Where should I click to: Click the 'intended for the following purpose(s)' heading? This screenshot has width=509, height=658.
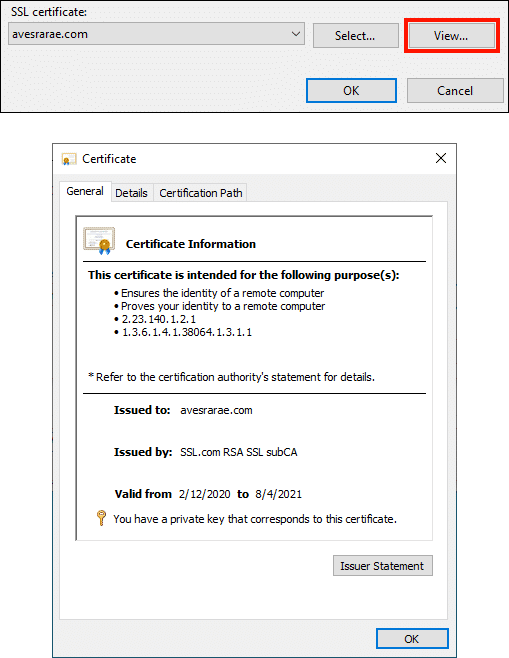[244, 275]
